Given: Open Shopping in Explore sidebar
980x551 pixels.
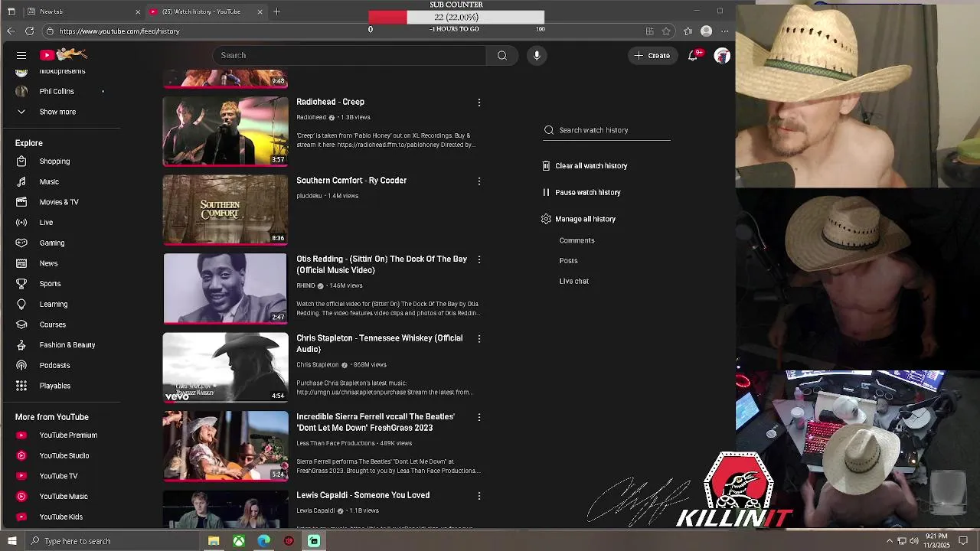Looking at the screenshot, I should tap(54, 161).
